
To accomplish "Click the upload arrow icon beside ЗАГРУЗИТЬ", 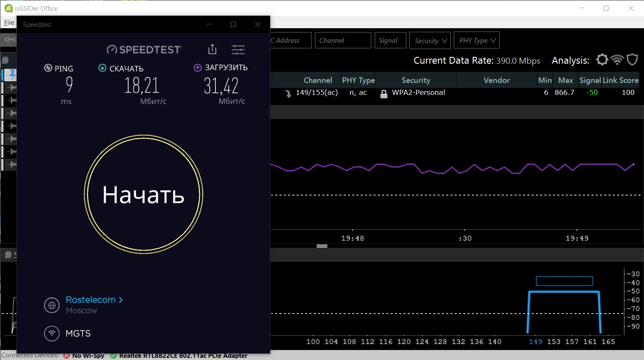I will coord(197,68).
